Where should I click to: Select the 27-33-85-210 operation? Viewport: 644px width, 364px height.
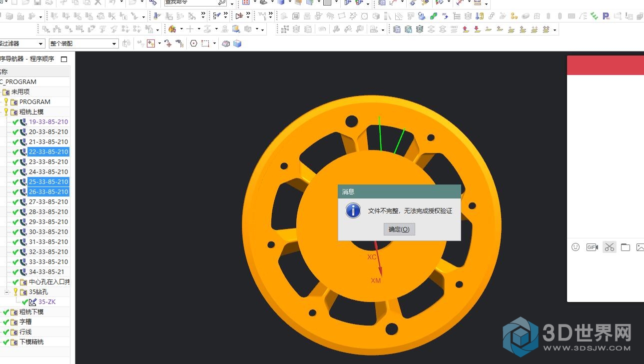48,202
